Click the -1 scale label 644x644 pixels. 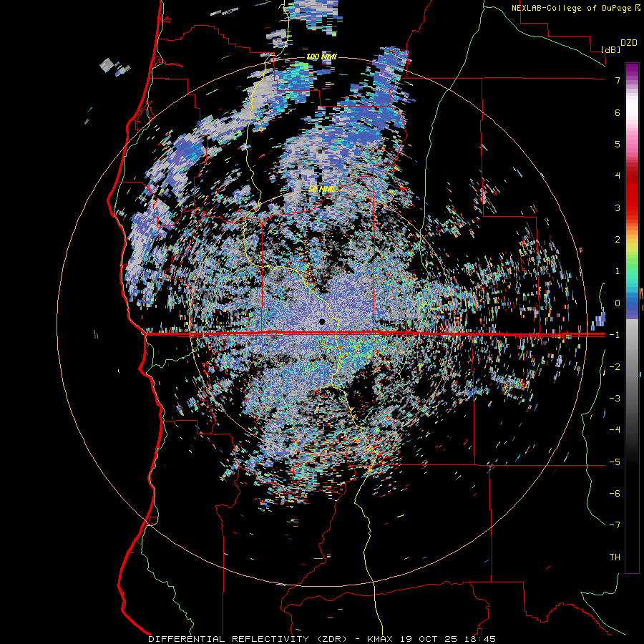tap(615, 335)
